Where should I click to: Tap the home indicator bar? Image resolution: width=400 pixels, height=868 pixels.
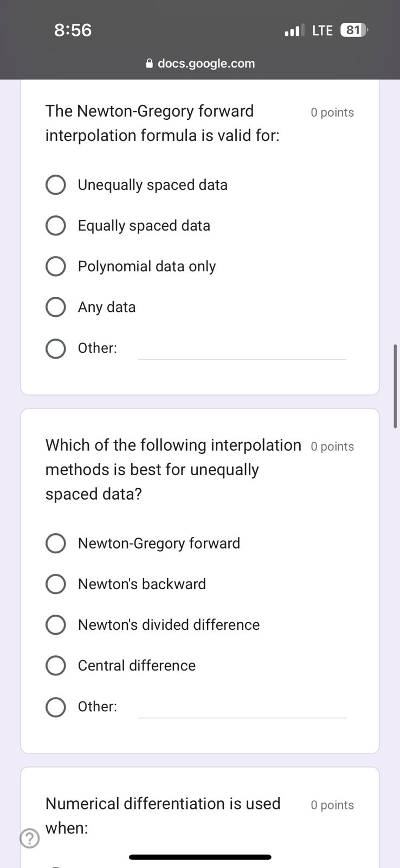pyautogui.click(x=200, y=857)
